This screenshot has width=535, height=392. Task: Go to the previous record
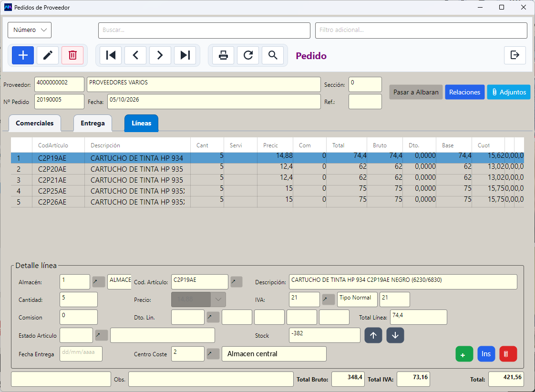pyautogui.click(x=135, y=55)
